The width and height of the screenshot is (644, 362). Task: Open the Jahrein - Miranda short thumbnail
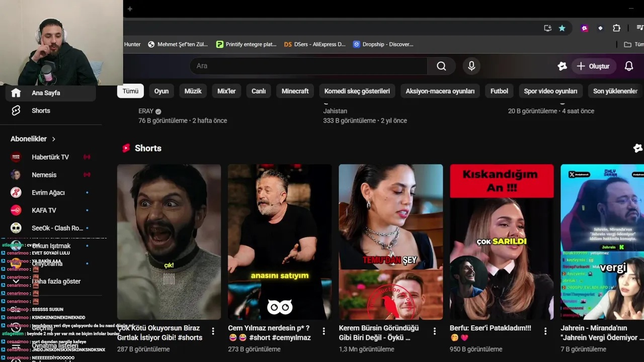coord(602,242)
